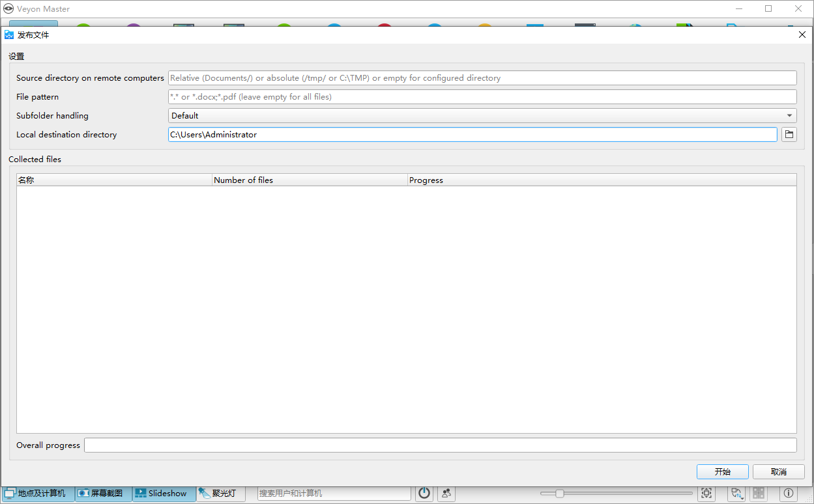
Task: Open the Subfolder handling dropdown
Action: click(482, 116)
